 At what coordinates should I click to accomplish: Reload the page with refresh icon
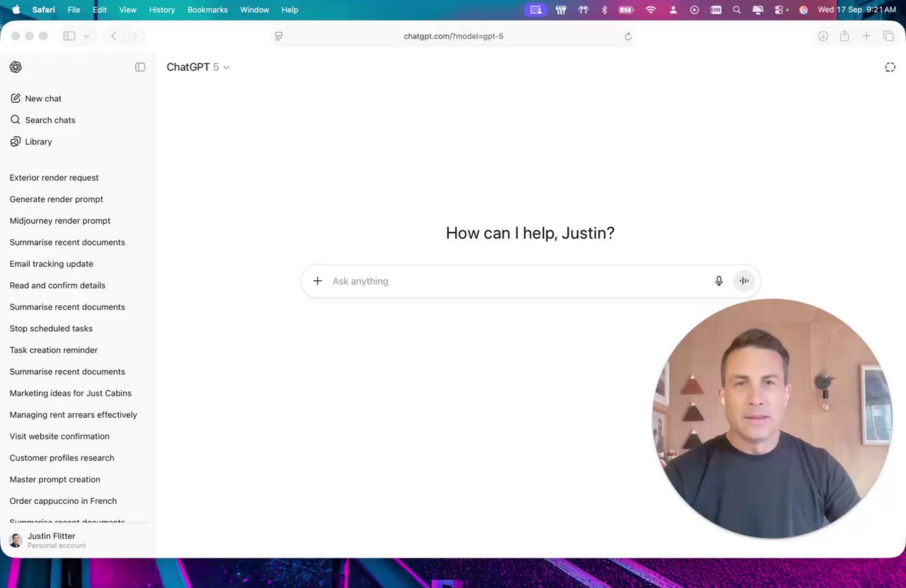coord(628,36)
